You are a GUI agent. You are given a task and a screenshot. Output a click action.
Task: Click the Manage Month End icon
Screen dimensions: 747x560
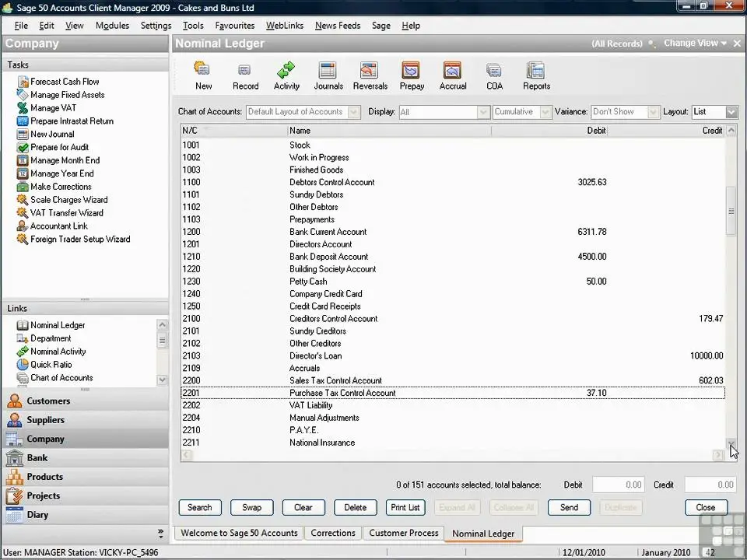(23, 160)
